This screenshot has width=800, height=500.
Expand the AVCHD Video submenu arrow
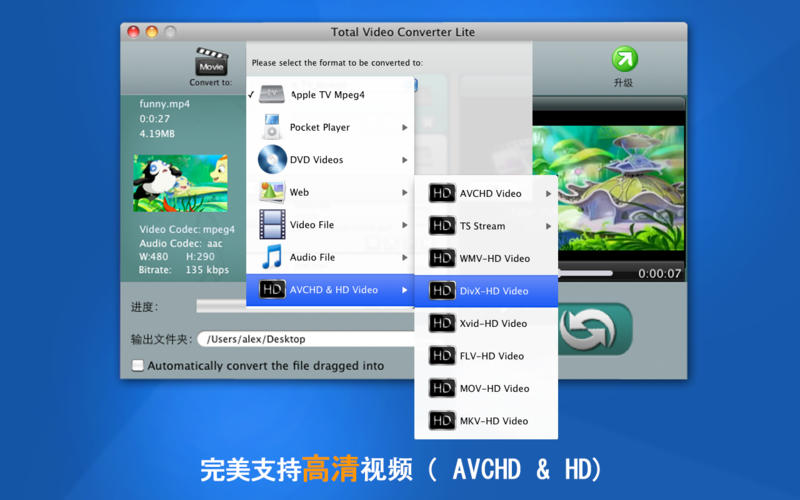tap(548, 193)
